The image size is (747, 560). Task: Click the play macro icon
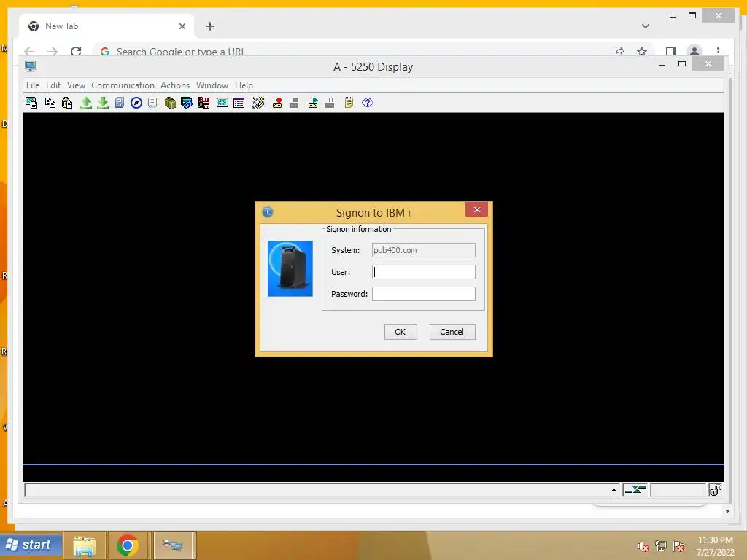313,103
